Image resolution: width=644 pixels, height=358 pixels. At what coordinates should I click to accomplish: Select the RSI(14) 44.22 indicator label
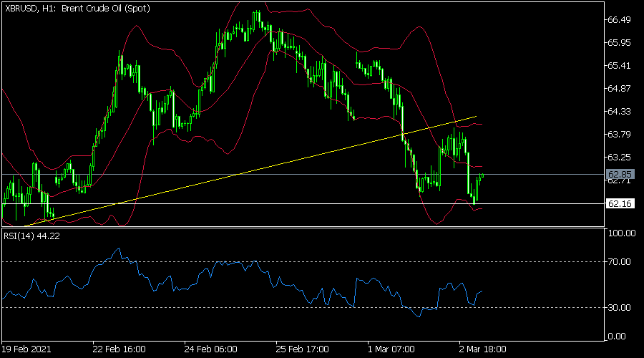click(32, 236)
